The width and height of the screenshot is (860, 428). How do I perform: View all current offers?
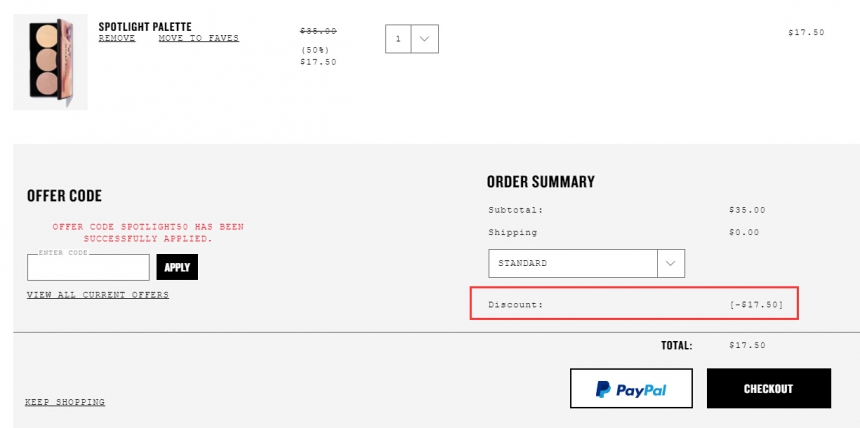click(98, 295)
